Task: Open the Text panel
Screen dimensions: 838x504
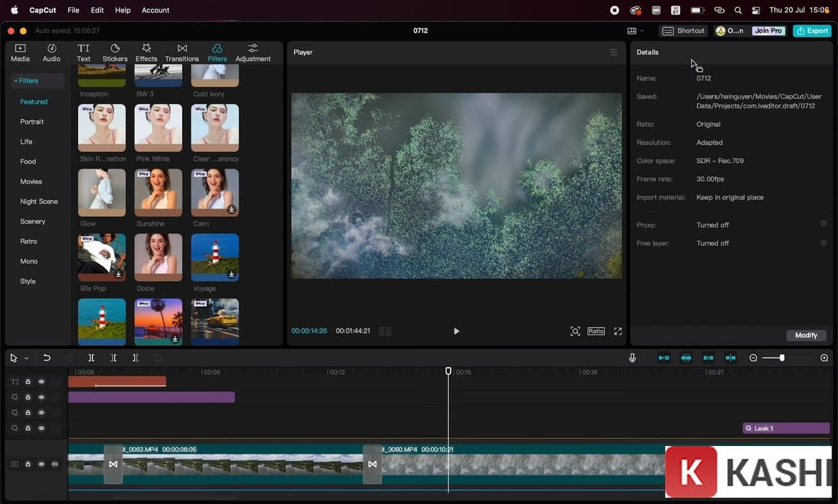Action: coord(83,52)
